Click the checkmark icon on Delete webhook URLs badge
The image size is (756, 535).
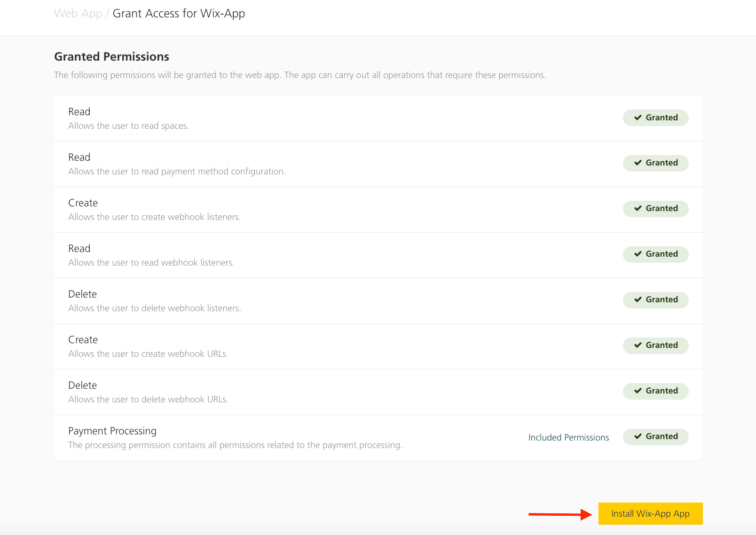[x=639, y=391]
